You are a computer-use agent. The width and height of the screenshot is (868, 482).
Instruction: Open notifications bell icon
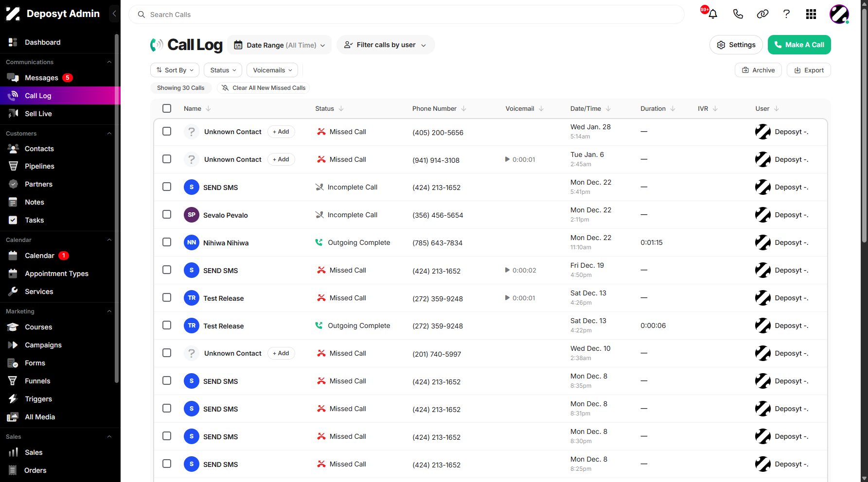point(713,14)
